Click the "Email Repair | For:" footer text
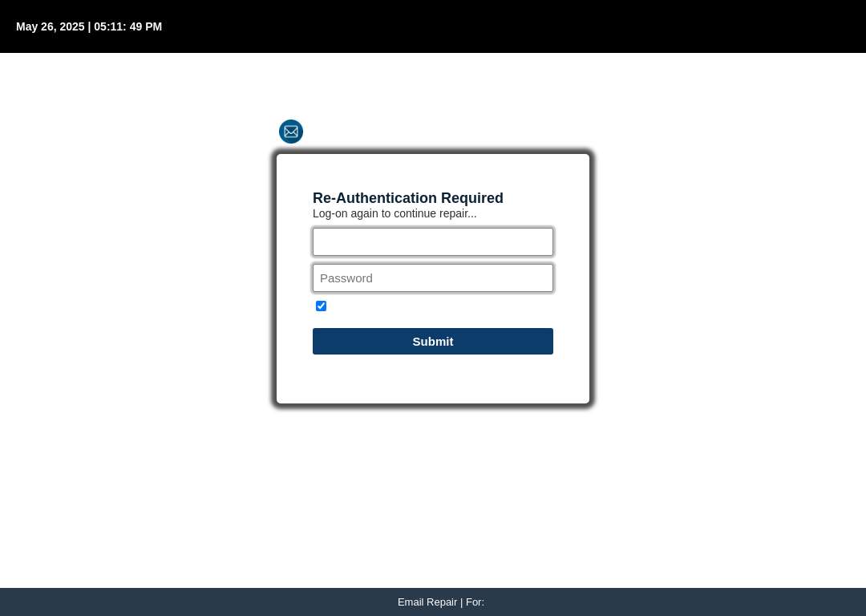 (x=441, y=602)
